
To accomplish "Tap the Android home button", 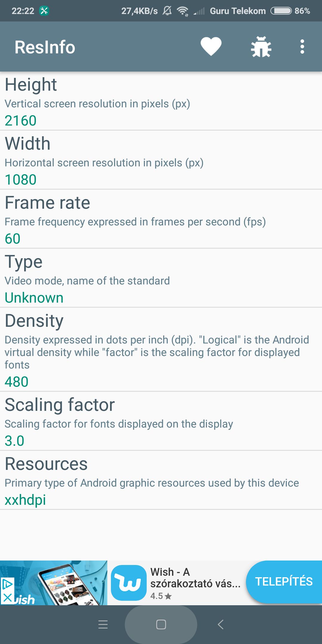I will [161, 624].
